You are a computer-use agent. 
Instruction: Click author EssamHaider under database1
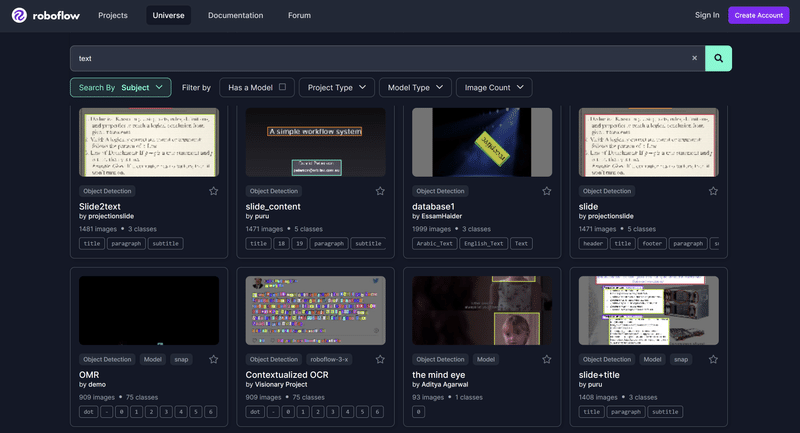(441, 216)
